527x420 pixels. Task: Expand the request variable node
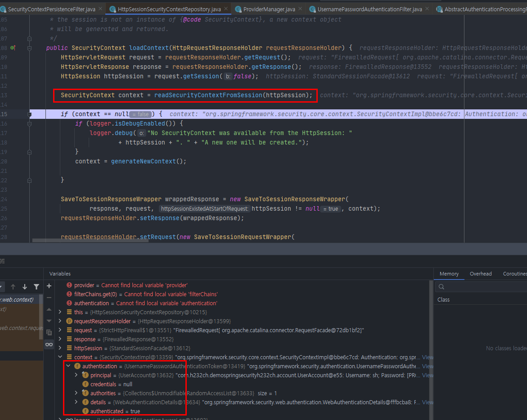pos(60,330)
